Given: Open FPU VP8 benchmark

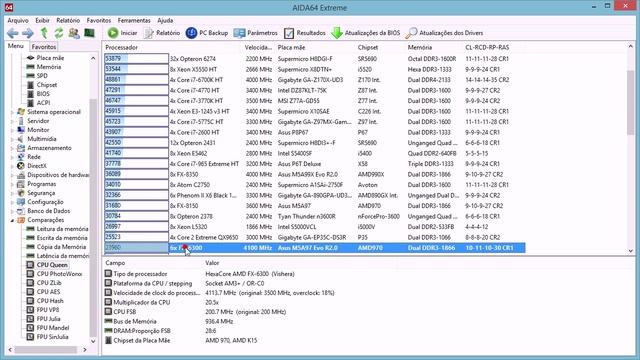Looking at the screenshot, I should tap(48, 310).
